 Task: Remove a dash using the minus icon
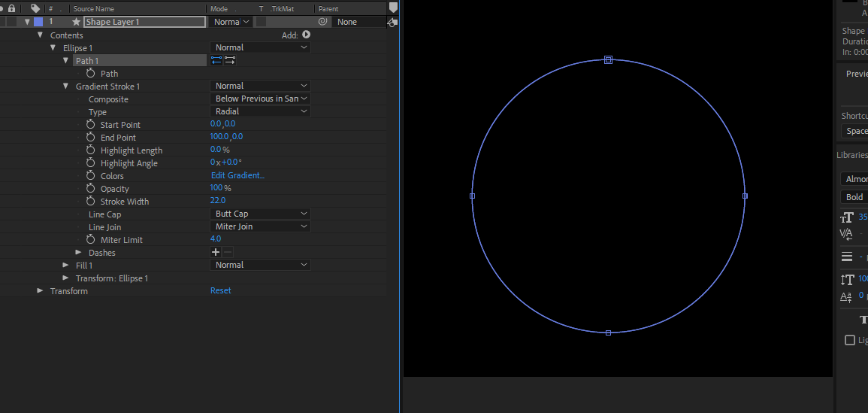click(228, 252)
